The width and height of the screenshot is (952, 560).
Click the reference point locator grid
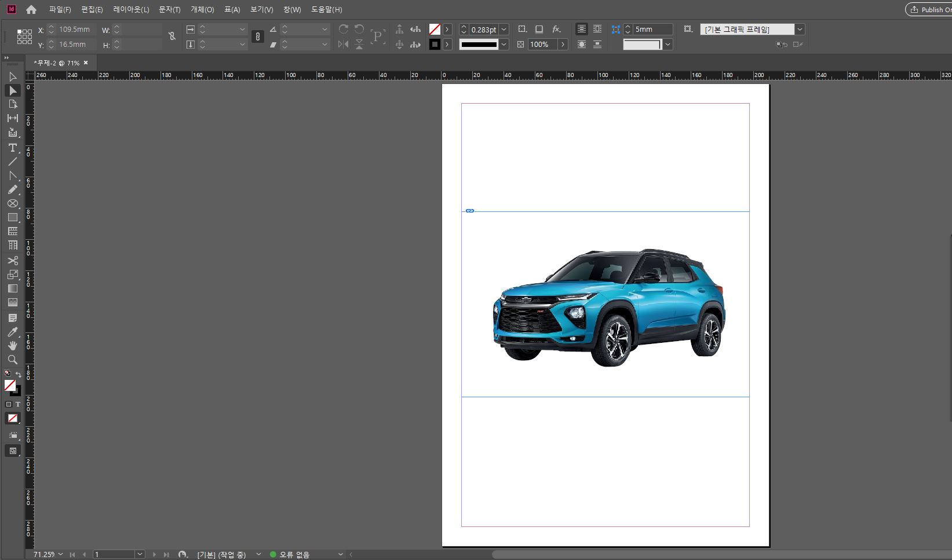(24, 36)
